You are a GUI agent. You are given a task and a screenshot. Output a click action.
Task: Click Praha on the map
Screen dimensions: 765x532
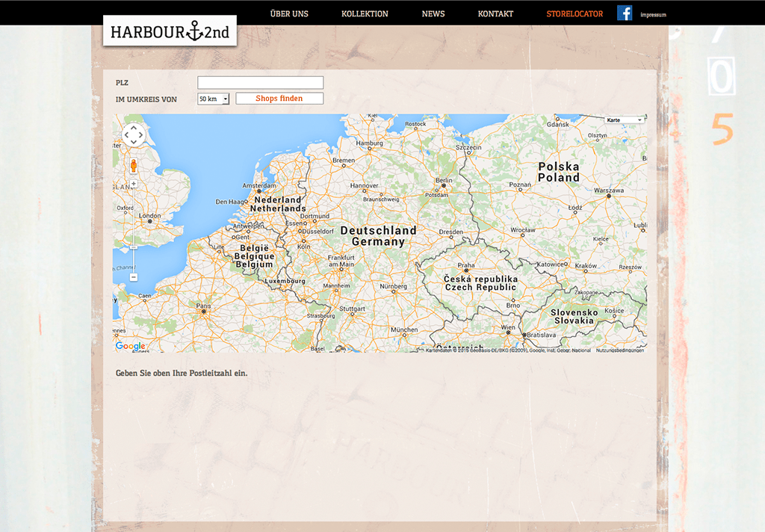click(466, 265)
